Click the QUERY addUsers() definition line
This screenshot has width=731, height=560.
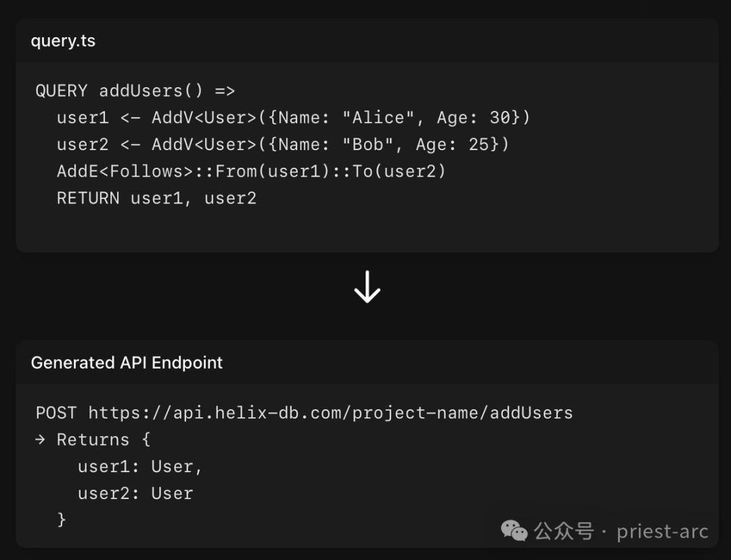(x=135, y=91)
